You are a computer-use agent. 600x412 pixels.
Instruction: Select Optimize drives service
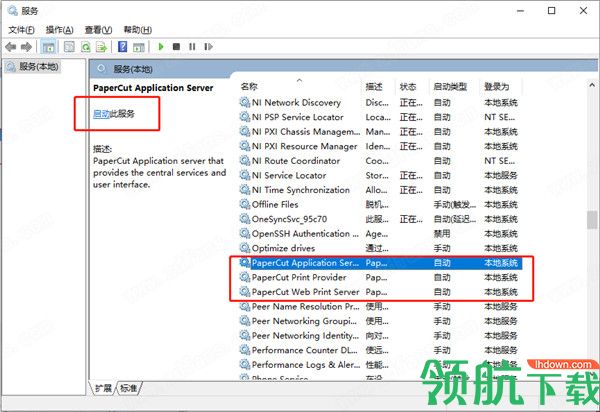(379, 248)
